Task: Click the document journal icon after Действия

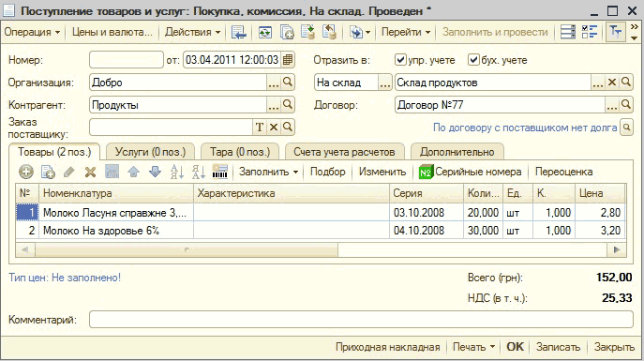Action: (238, 32)
